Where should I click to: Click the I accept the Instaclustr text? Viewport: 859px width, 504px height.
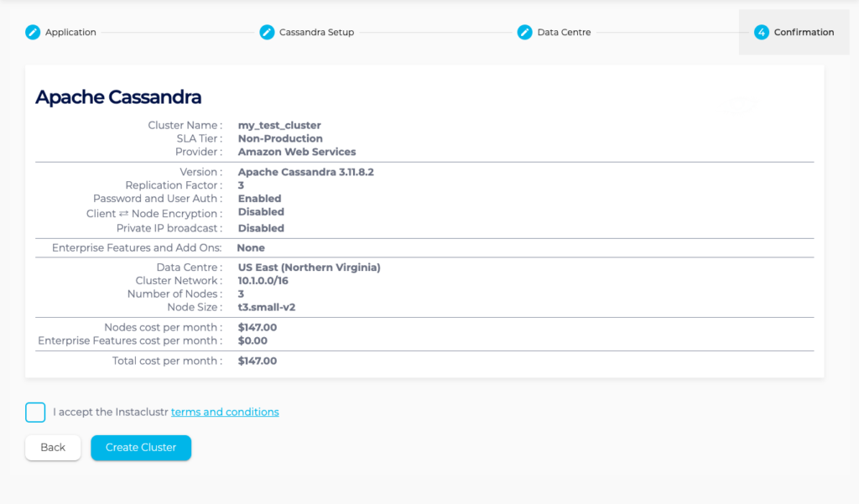tap(111, 412)
